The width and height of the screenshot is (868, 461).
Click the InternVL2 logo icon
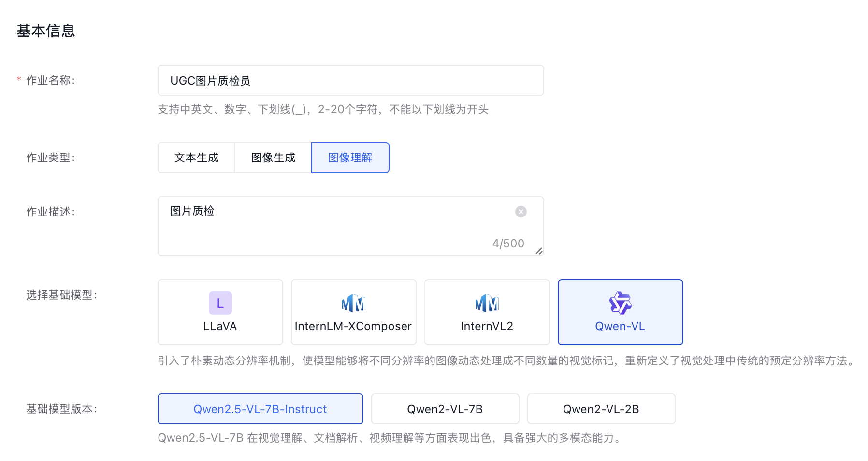click(x=487, y=303)
